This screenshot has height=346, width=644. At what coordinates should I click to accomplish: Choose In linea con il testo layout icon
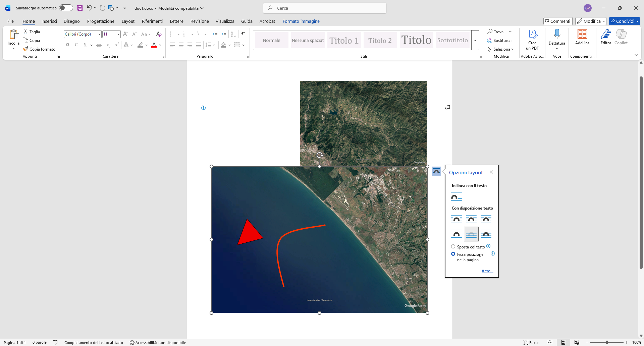tap(457, 197)
